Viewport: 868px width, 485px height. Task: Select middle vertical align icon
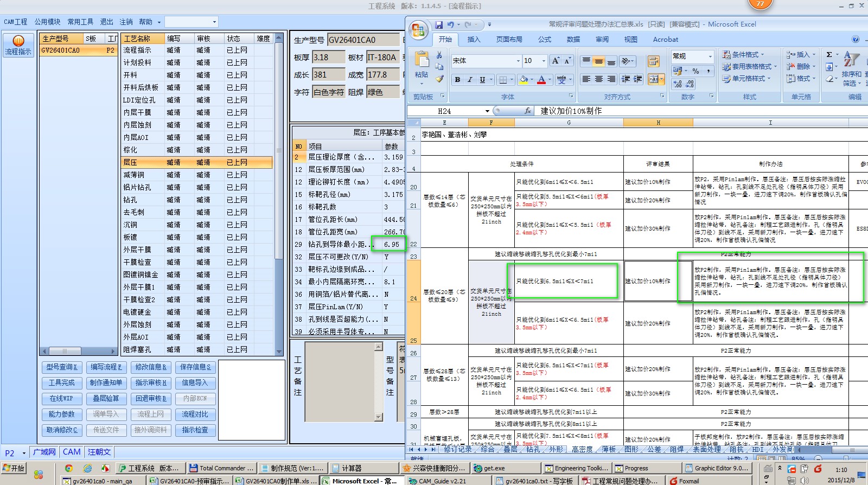(x=598, y=61)
